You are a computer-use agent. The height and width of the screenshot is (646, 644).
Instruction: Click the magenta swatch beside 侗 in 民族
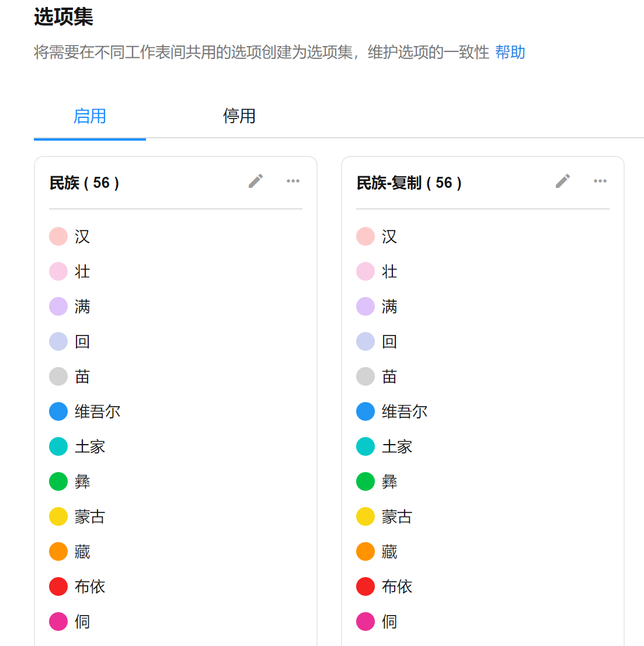[x=58, y=621]
